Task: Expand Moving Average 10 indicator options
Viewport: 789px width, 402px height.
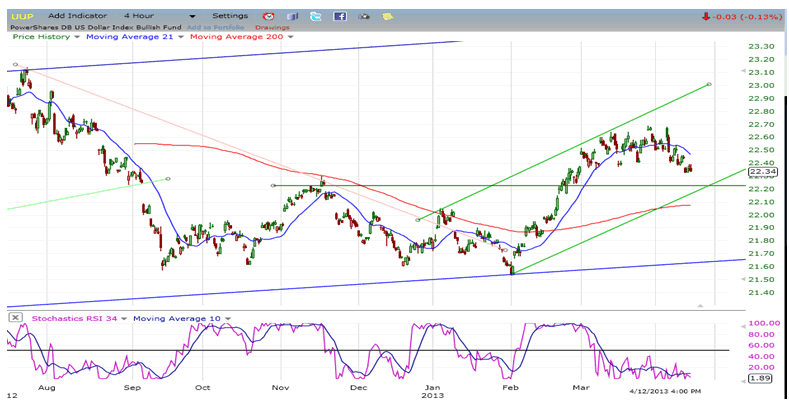Action: click(x=228, y=318)
